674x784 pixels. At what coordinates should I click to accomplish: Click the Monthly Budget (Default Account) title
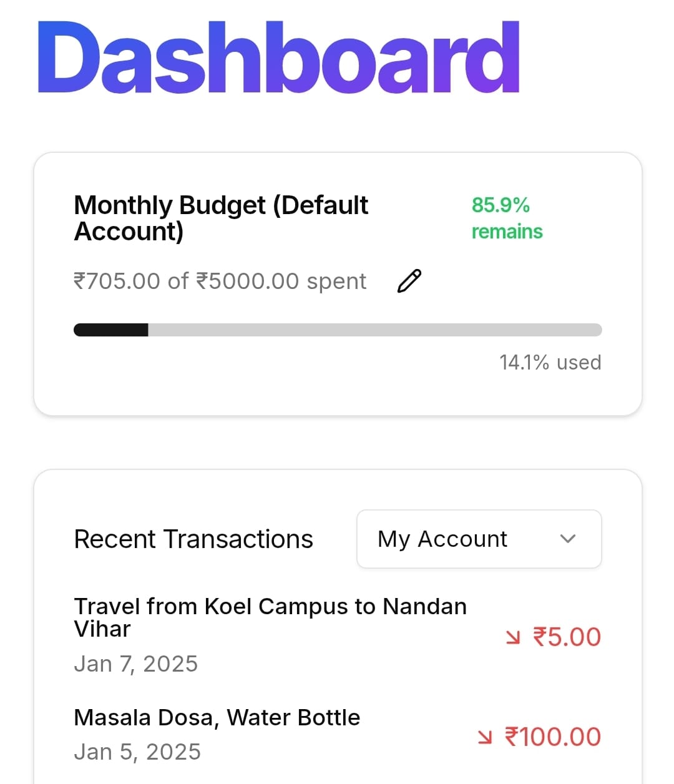coord(221,218)
